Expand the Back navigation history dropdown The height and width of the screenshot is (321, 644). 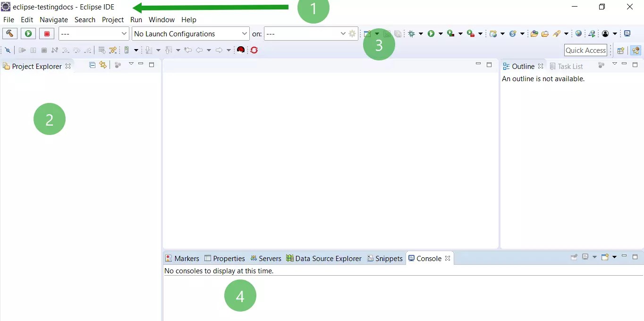click(x=209, y=50)
